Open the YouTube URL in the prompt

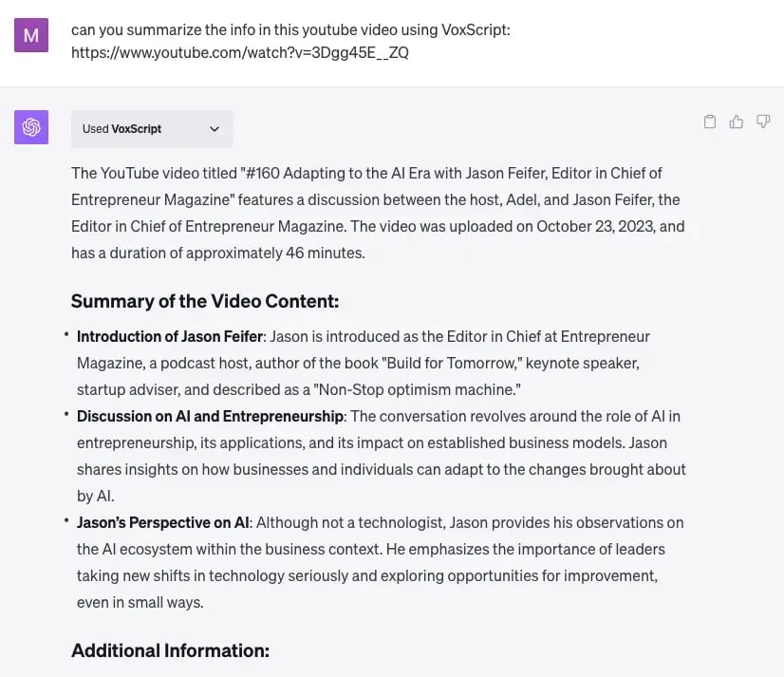(x=239, y=53)
